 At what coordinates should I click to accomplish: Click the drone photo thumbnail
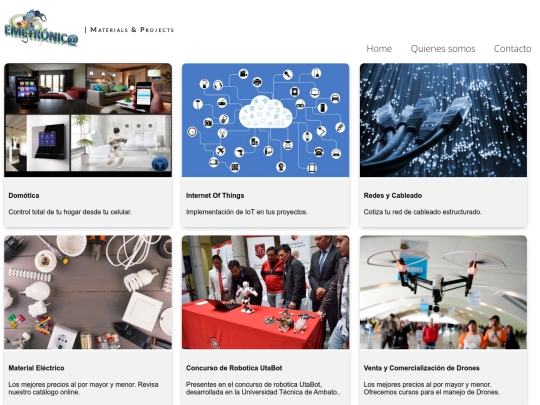443,292
